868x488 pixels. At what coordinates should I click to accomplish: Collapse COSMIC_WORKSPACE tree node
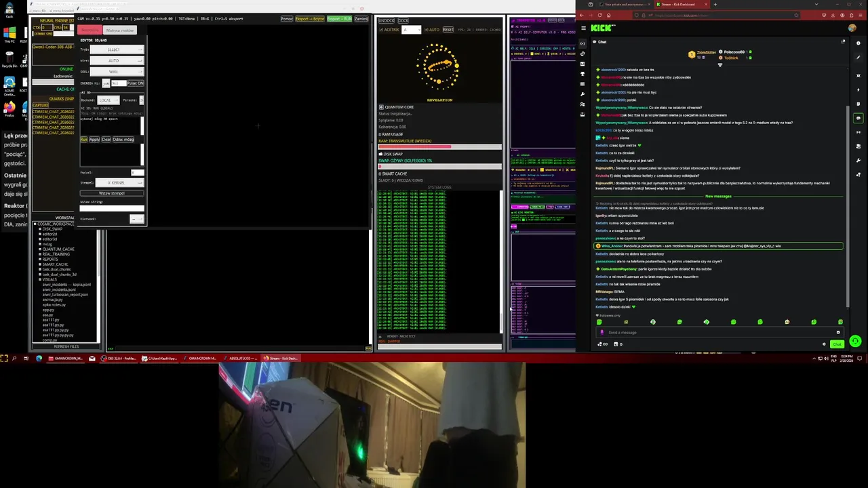click(35, 224)
